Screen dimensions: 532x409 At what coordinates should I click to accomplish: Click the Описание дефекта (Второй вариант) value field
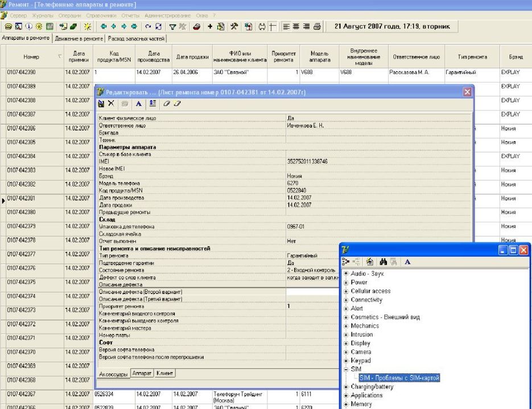pos(312,292)
